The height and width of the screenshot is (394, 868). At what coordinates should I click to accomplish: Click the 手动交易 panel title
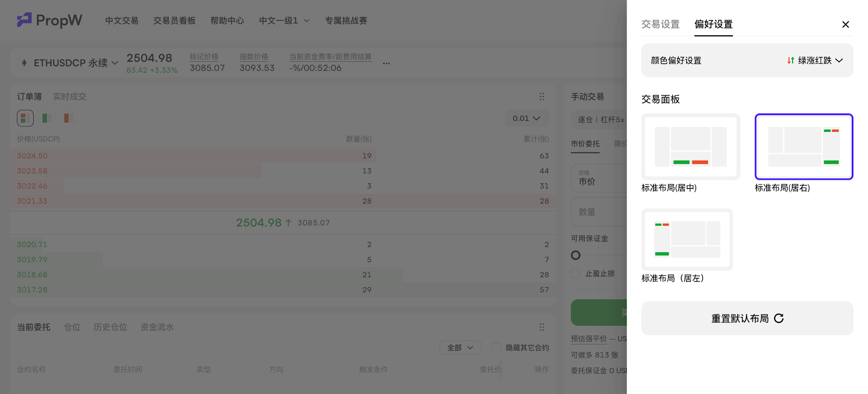(588, 97)
